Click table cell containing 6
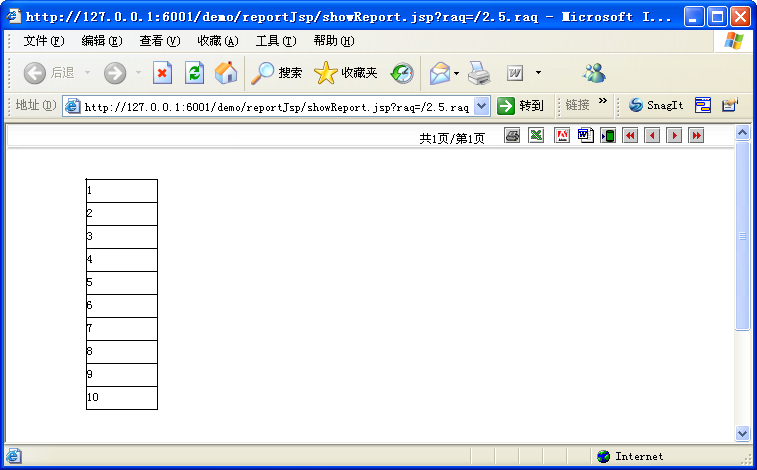The height and width of the screenshot is (470, 757). [x=122, y=306]
